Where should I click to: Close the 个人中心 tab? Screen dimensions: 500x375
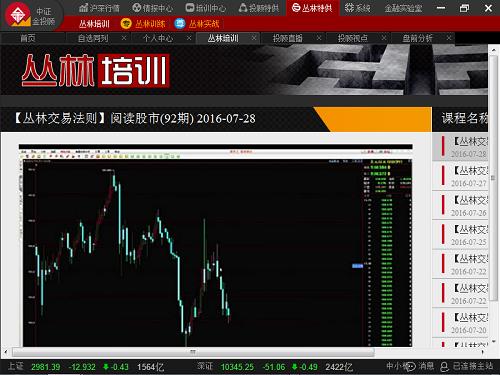tap(189, 38)
